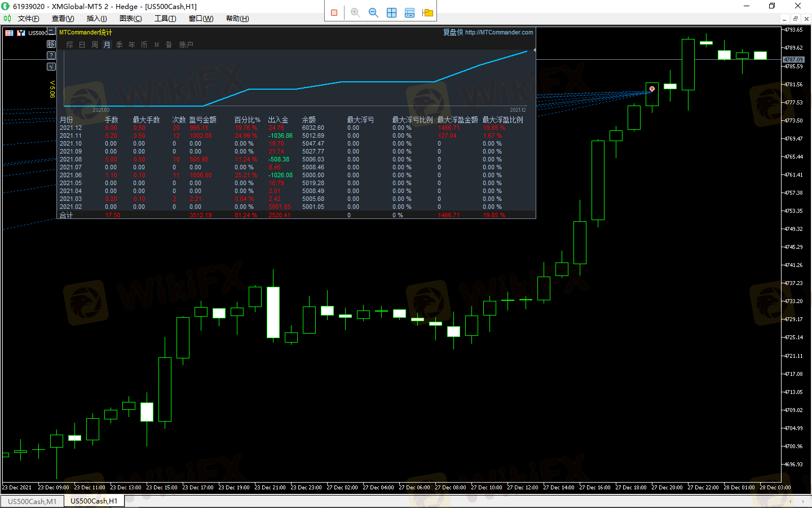Click the zoom out magnifier icon

(373, 12)
